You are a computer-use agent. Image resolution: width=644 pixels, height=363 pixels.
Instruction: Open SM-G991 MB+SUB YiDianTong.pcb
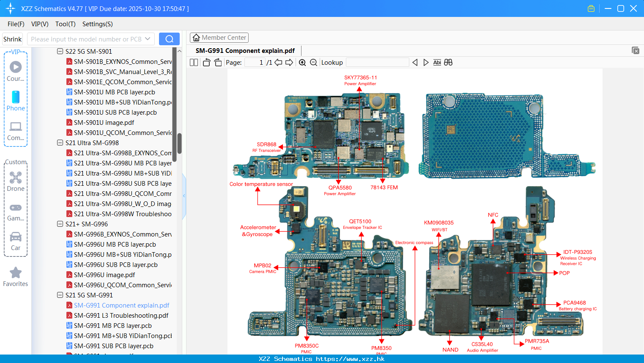point(123,335)
